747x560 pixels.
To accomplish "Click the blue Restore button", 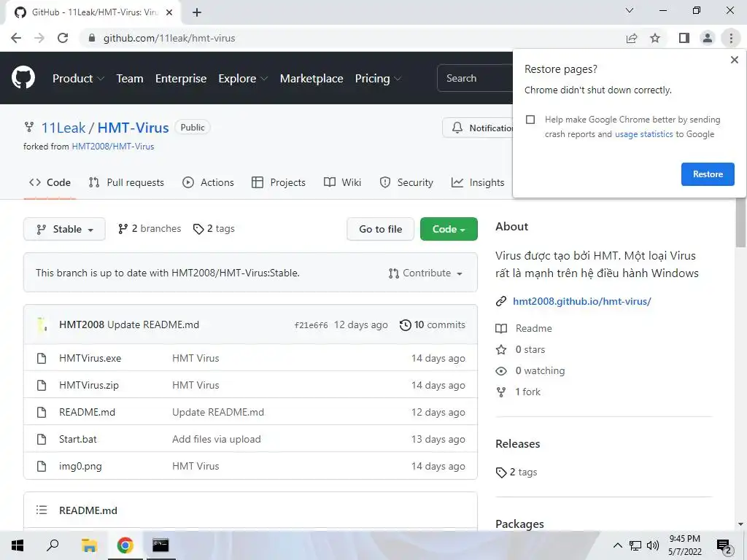I will tap(708, 174).
